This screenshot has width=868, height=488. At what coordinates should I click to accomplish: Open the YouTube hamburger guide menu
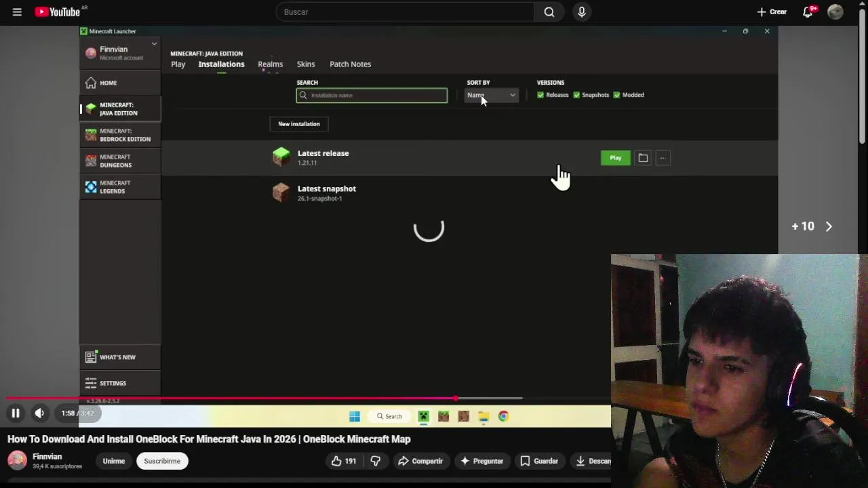(17, 12)
